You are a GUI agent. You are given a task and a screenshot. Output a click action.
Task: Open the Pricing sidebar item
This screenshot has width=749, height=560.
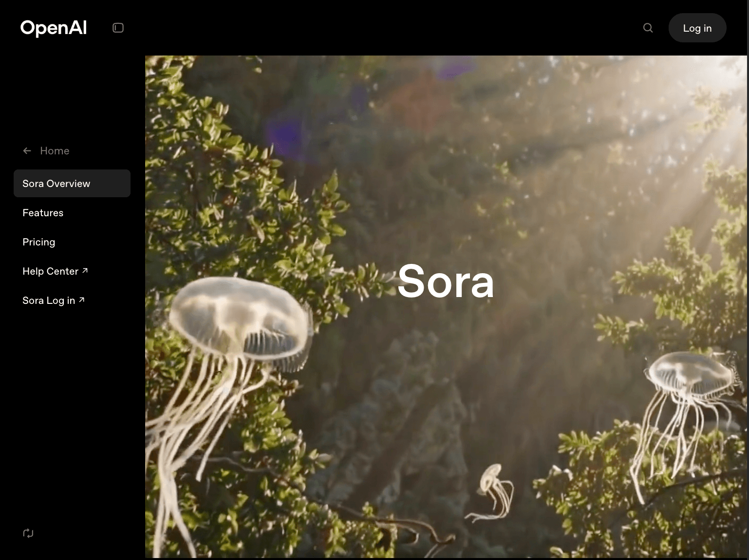(39, 242)
